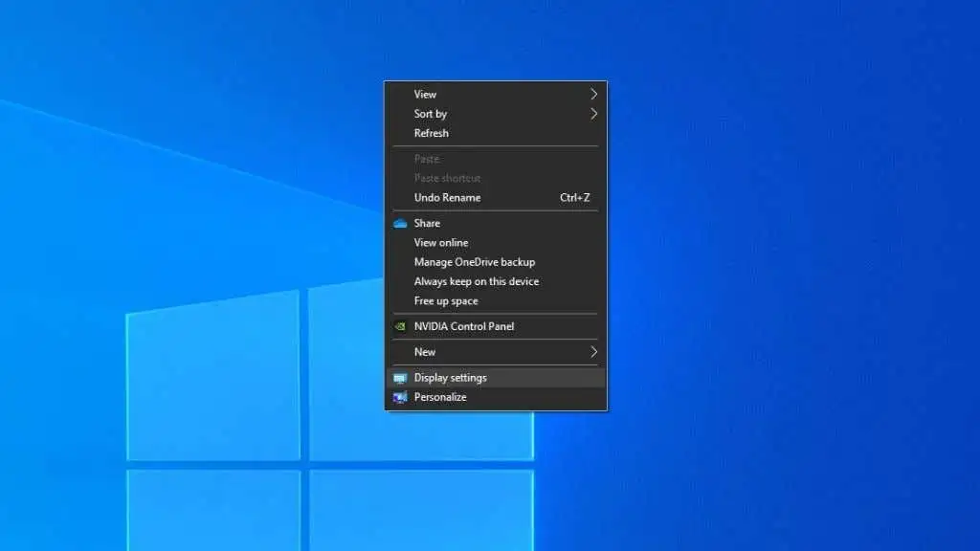Click the greyed-out Paste shortcut entry
Viewport: 980px width, 551px height.
[496, 178]
